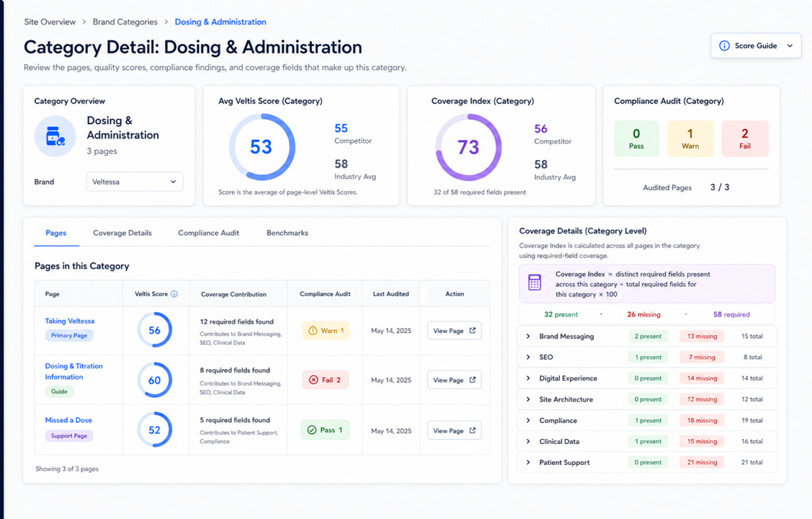This screenshot has height=519, width=812.
Task: Click the Warn 1 compliance badge
Action: (x=326, y=330)
